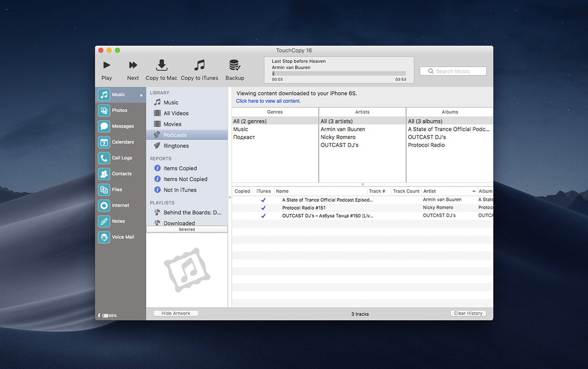Screen dimensions: 588x369
Task: Click the Play button icon
Action: point(106,66)
